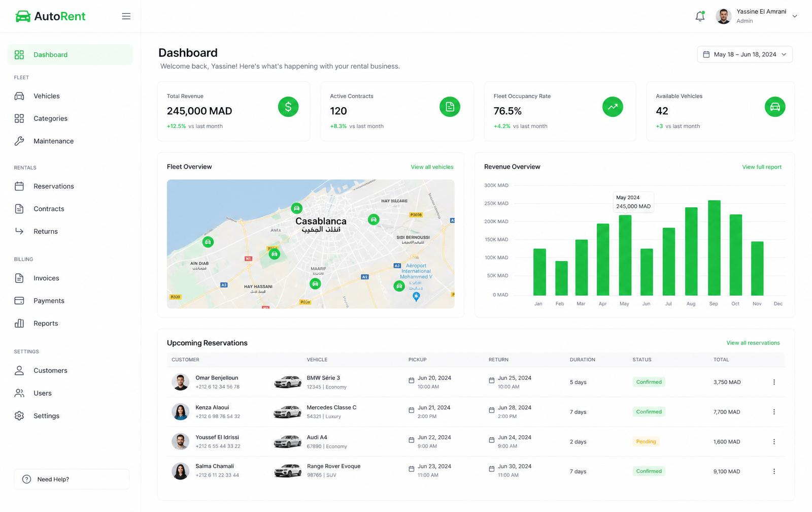This screenshot has width=812, height=512.
Task: Click the Active Contracts document icon
Action: pyautogui.click(x=450, y=107)
